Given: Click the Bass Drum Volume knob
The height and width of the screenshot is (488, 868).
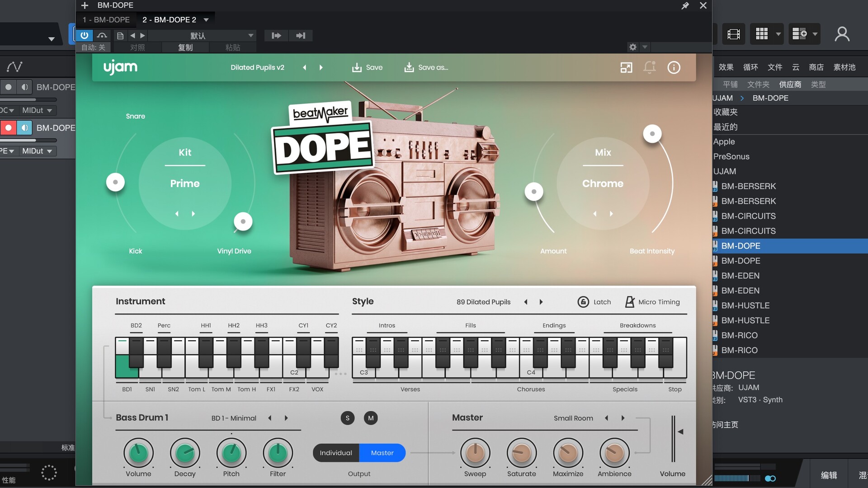Looking at the screenshot, I should (x=138, y=453).
